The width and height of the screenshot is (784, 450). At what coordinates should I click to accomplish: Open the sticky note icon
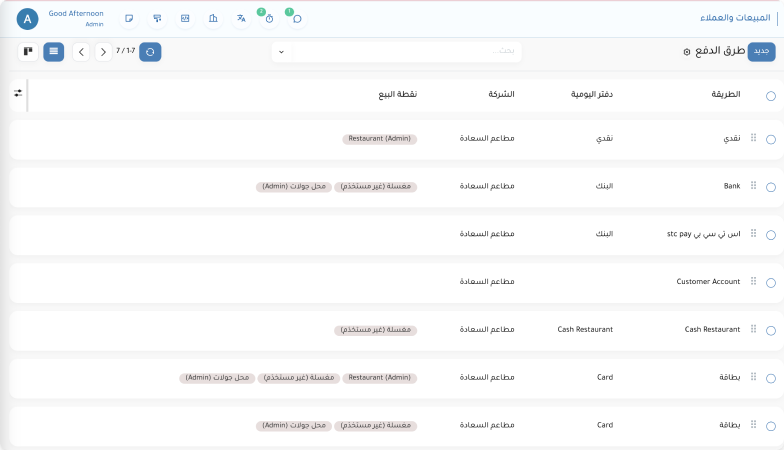tap(129, 19)
